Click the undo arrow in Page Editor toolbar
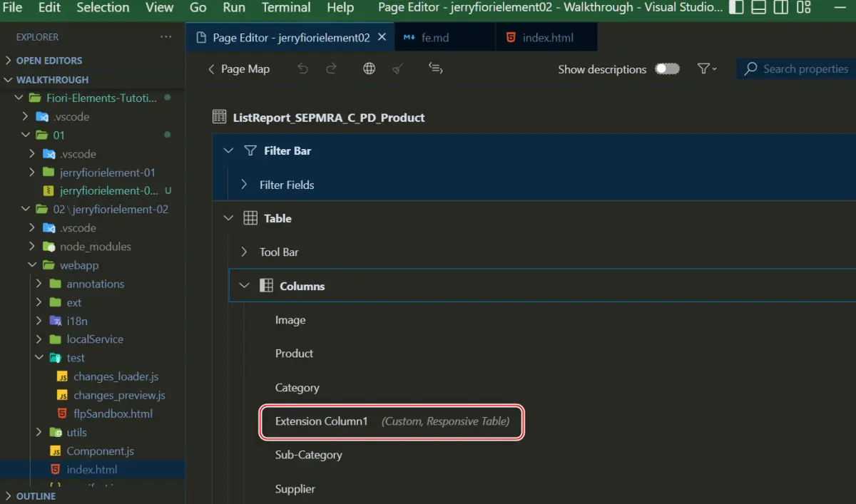 303,69
